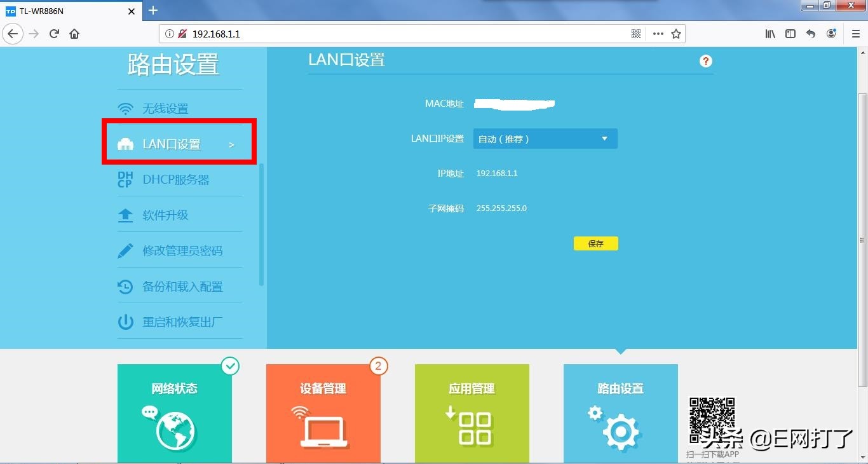
Task: Click the page's vertical scrollbar thumb
Action: [862, 240]
